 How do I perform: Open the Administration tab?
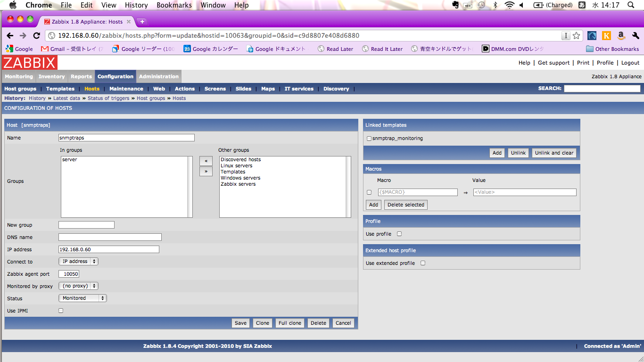[159, 76]
